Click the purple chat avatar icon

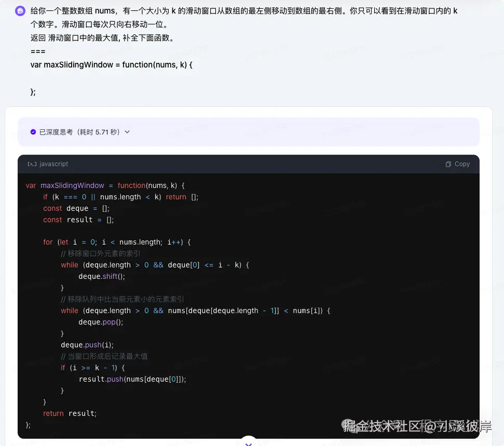coord(20,11)
